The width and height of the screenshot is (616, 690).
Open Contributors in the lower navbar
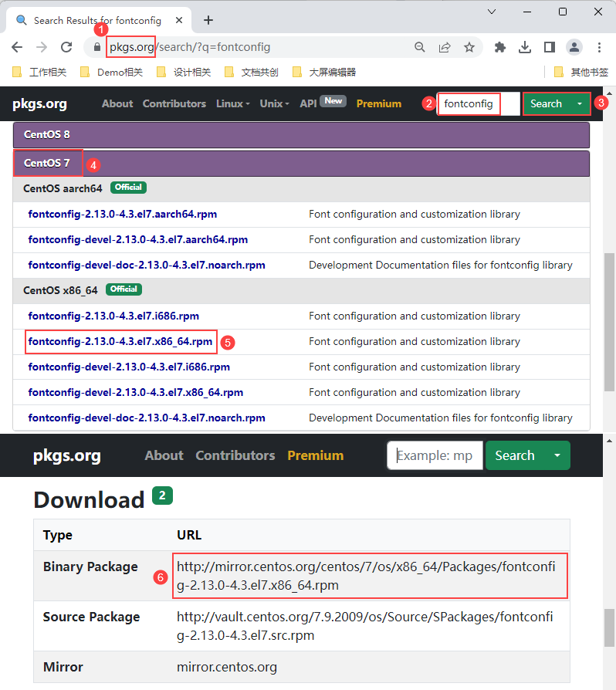(235, 456)
